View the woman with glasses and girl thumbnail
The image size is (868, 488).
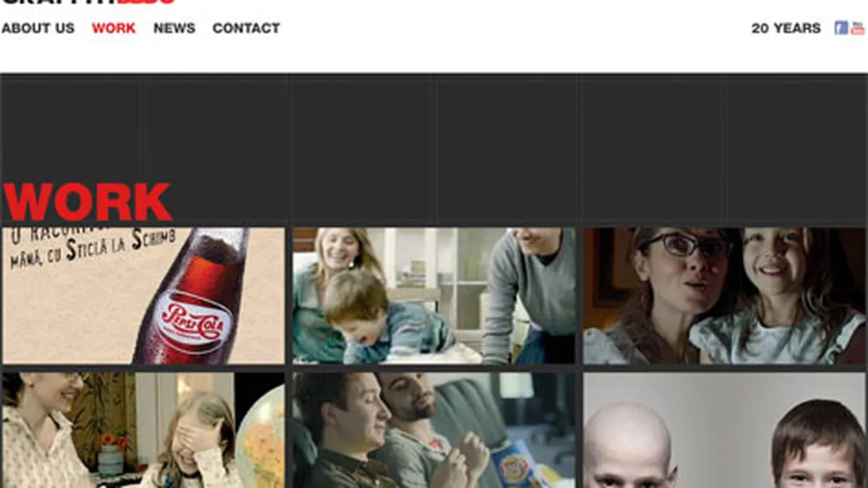(724, 296)
